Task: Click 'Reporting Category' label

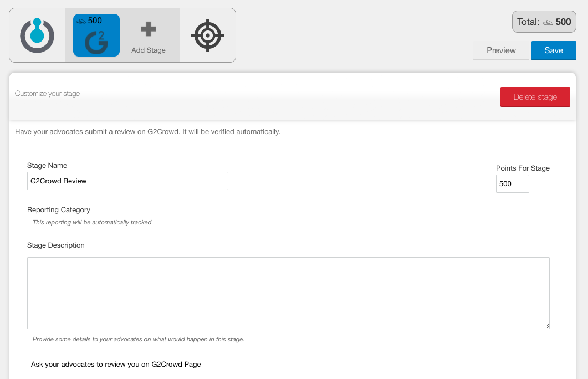Action: coord(59,210)
